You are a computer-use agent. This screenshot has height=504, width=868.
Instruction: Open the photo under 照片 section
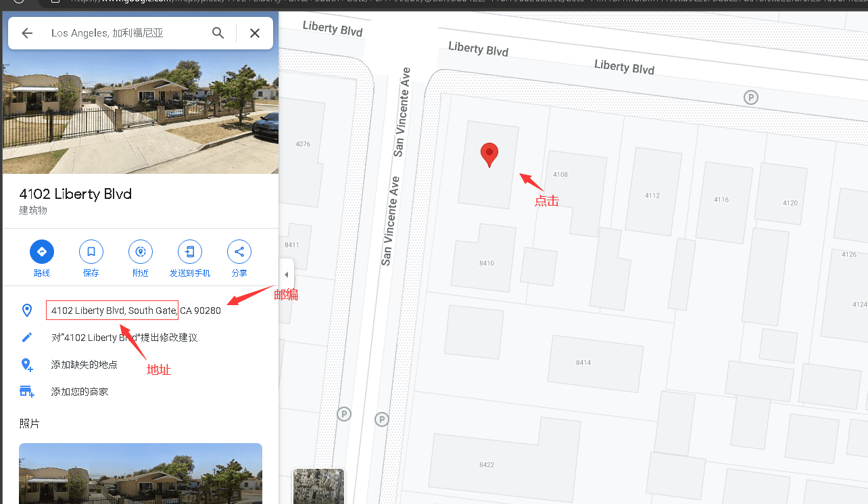140,474
